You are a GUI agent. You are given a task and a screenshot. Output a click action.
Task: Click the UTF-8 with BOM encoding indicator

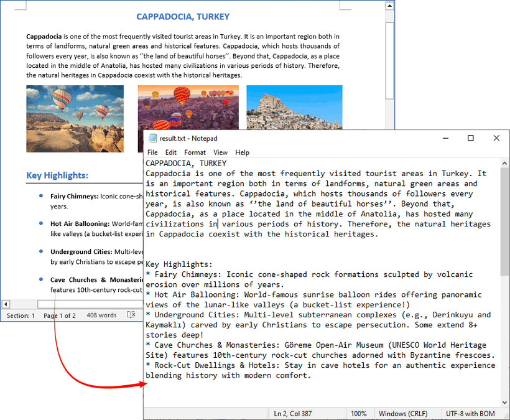tap(470, 413)
